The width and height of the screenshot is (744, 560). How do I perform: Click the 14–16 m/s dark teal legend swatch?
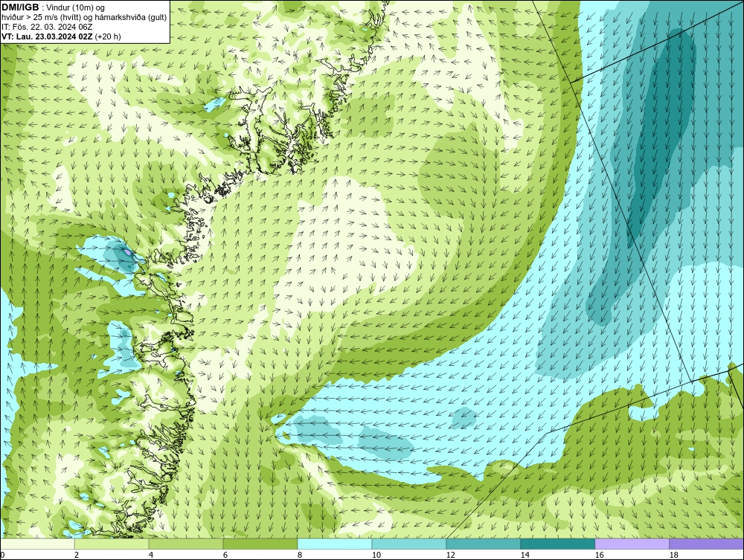point(557,544)
